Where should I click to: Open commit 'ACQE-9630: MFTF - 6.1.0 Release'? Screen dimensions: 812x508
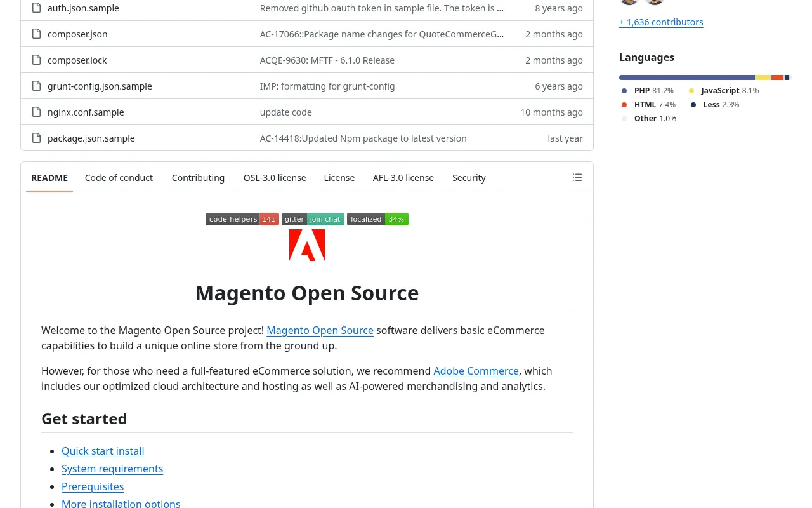pyautogui.click(x=327, y=60)
